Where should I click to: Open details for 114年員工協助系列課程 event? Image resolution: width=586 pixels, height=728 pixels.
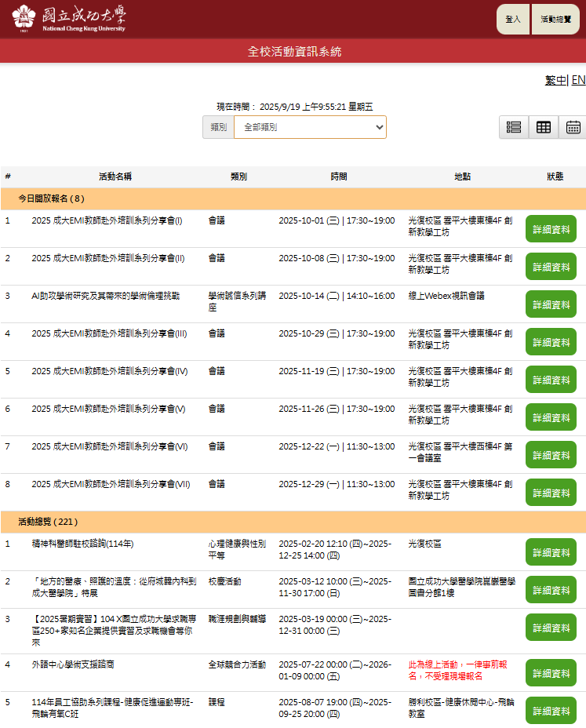(551, 711)
